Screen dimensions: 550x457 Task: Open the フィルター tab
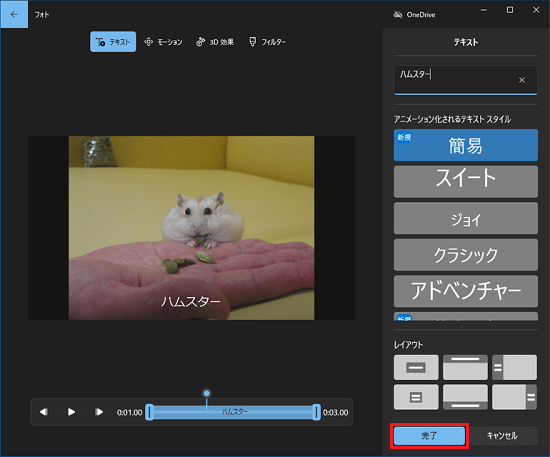click(x=267, y=42)
